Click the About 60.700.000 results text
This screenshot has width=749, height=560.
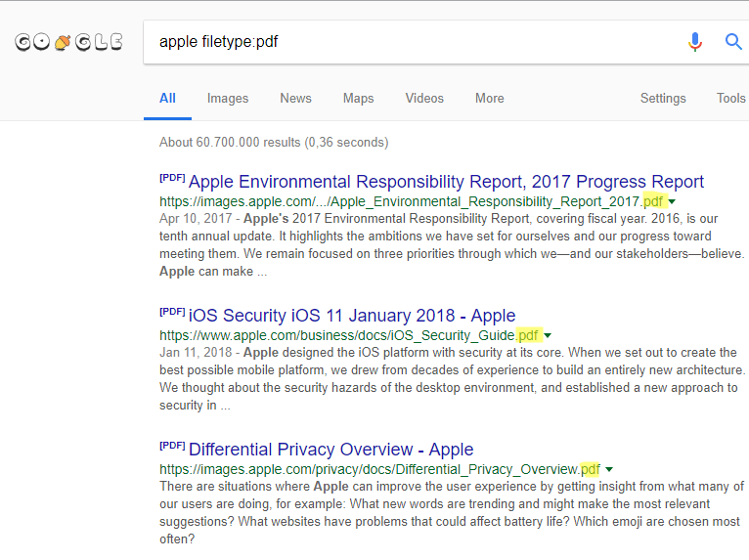tap(274, 143)
